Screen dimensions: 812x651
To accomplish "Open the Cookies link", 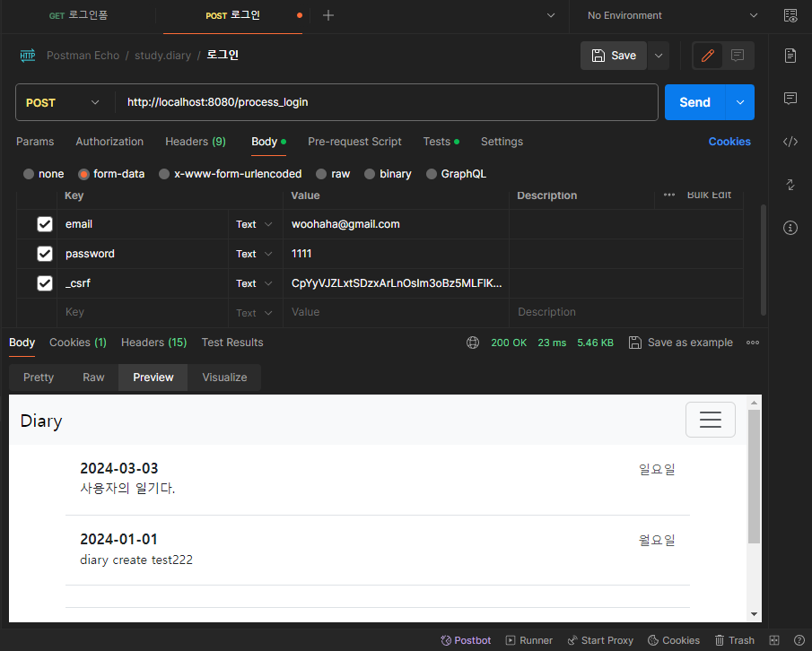I will click(729, 142).
